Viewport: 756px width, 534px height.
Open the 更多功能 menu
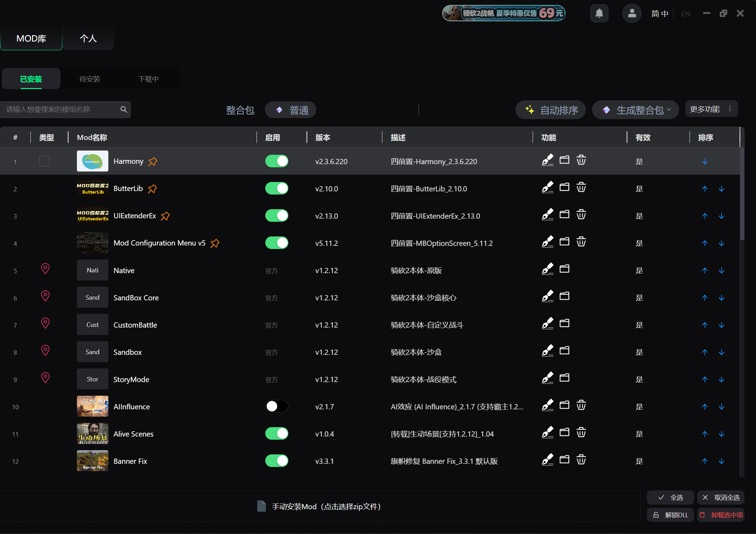[x=712, y=109]
